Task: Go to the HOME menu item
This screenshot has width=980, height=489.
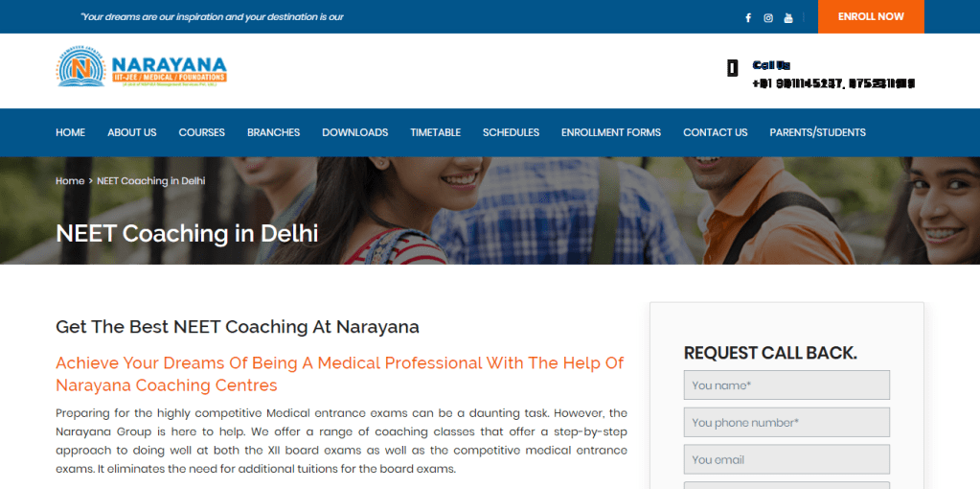Action: point(71,132)
